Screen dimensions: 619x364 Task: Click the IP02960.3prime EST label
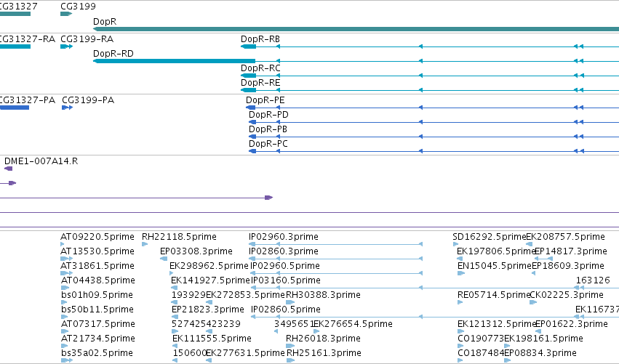coord(284,237)
